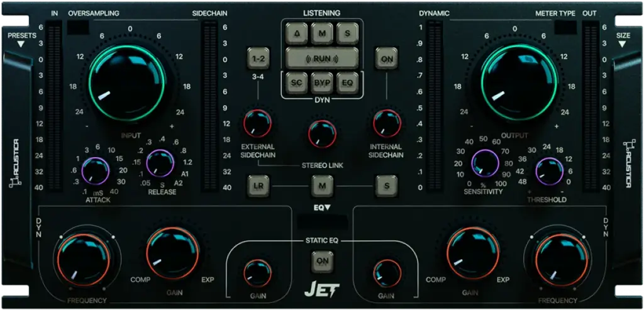Click the STEREO LINK knob

[323, 134]
